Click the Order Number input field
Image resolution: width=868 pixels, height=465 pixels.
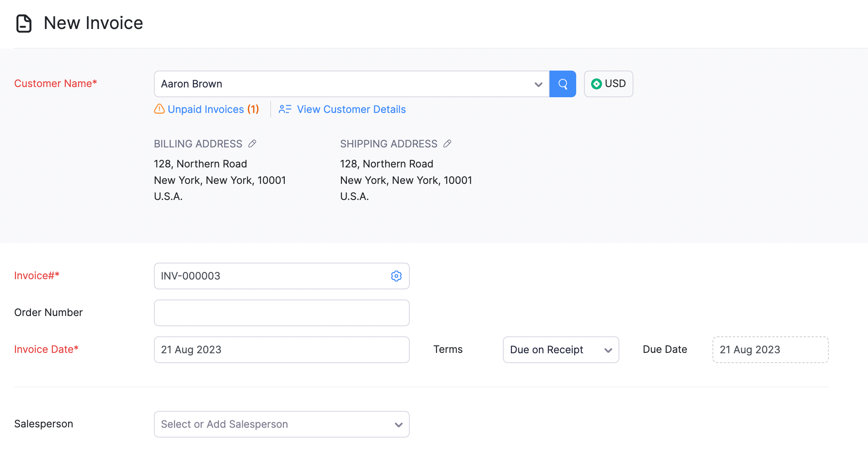click(x=281, y=312)
